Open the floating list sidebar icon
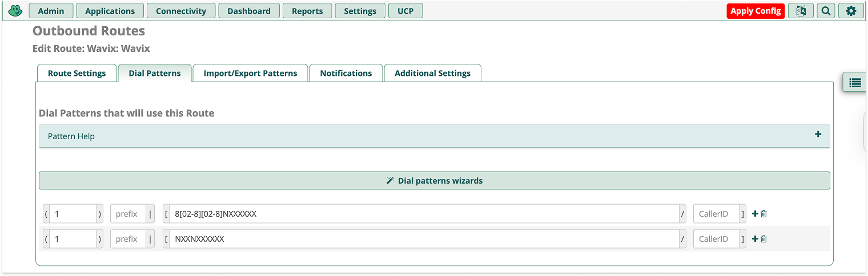This screenshot has width=868, height=276. tap(855, 83)
